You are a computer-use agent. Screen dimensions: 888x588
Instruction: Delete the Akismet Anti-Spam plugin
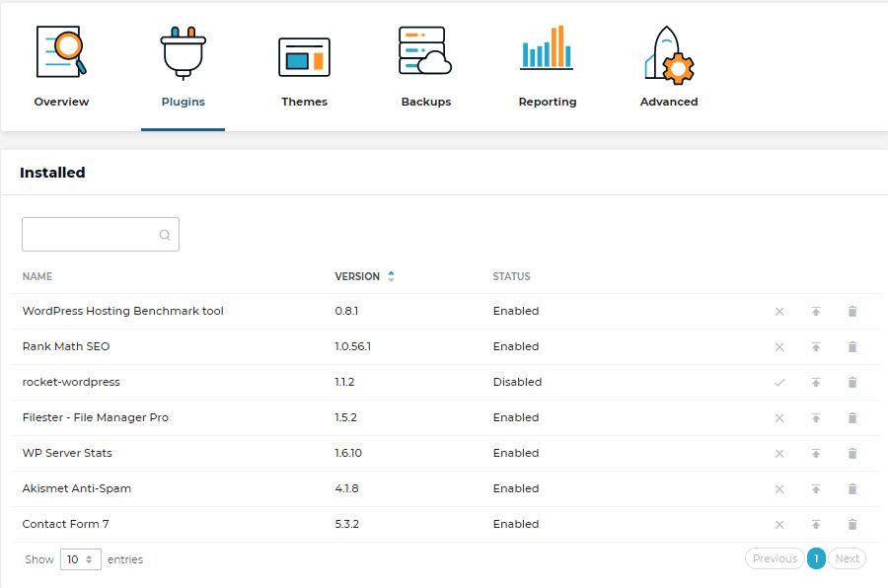click(852, 489)
